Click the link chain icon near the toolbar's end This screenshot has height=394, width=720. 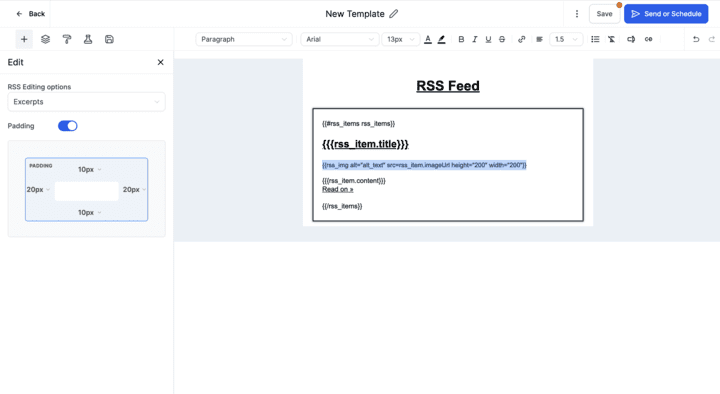click(x=648, y=39)
